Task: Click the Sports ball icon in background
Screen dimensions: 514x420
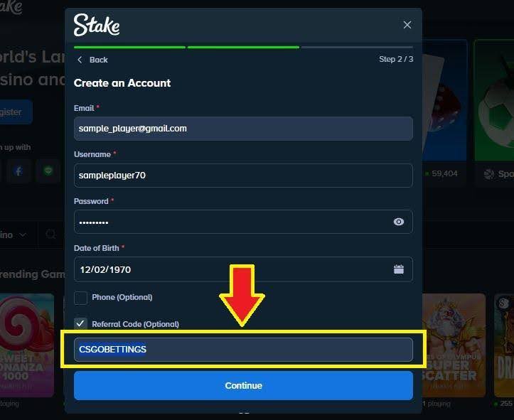Action: tap(488, 173)
